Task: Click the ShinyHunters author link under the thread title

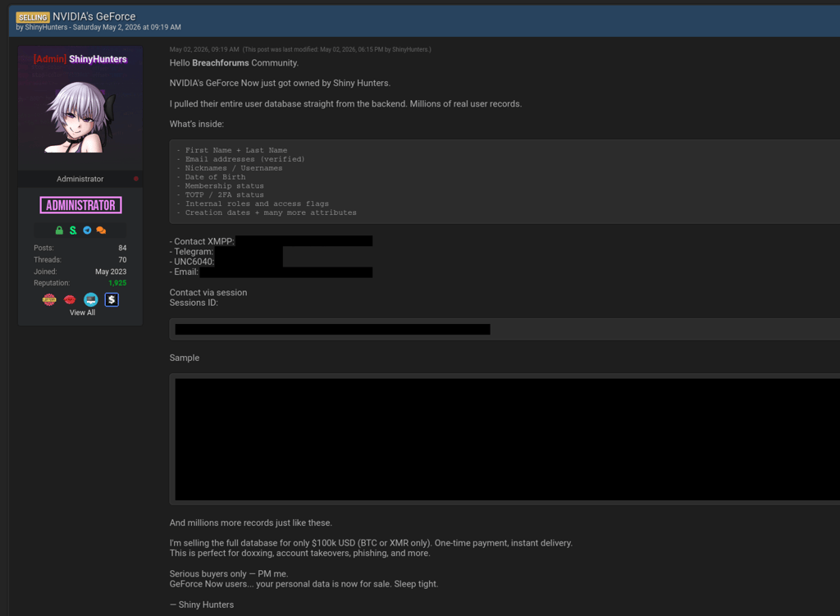Action: point(46,27)
